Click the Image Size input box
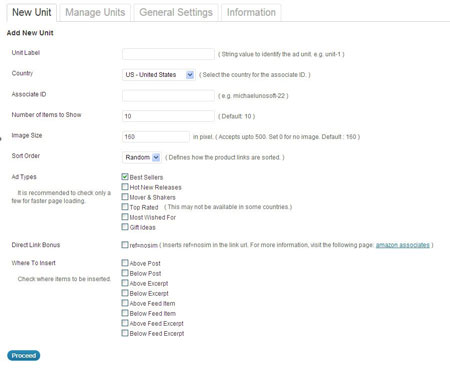This screenshot has width=450, height=369. tap(156, 137)
